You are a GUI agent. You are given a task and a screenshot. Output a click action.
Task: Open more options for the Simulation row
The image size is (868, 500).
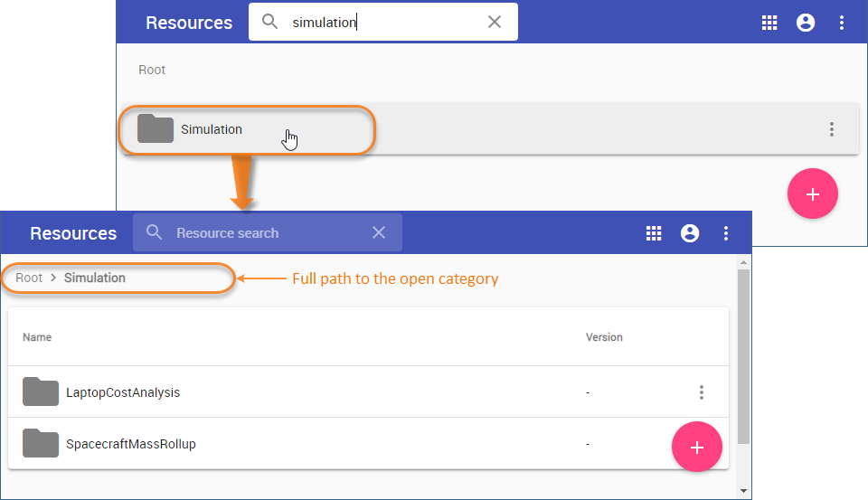tap(832, 129)
